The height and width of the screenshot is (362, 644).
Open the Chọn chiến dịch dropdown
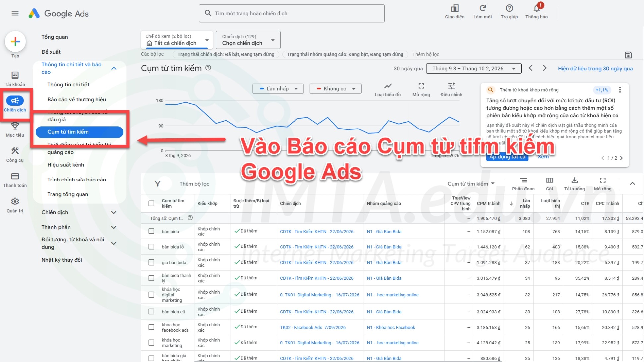point(248,40)
